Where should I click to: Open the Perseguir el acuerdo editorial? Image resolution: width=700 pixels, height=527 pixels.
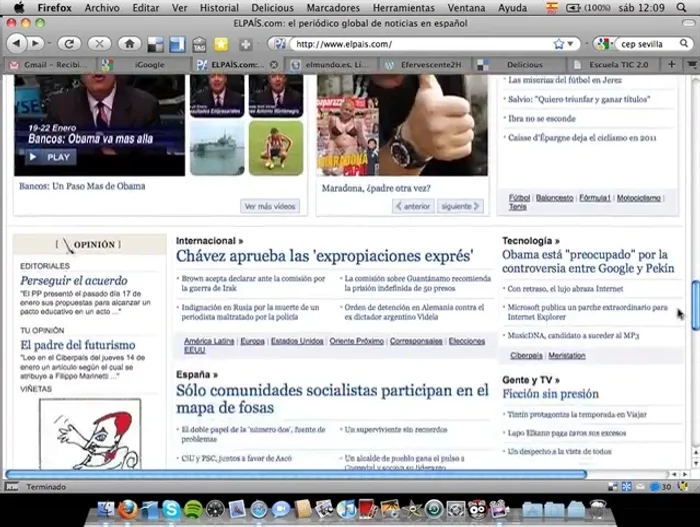[x=74, y=280]
